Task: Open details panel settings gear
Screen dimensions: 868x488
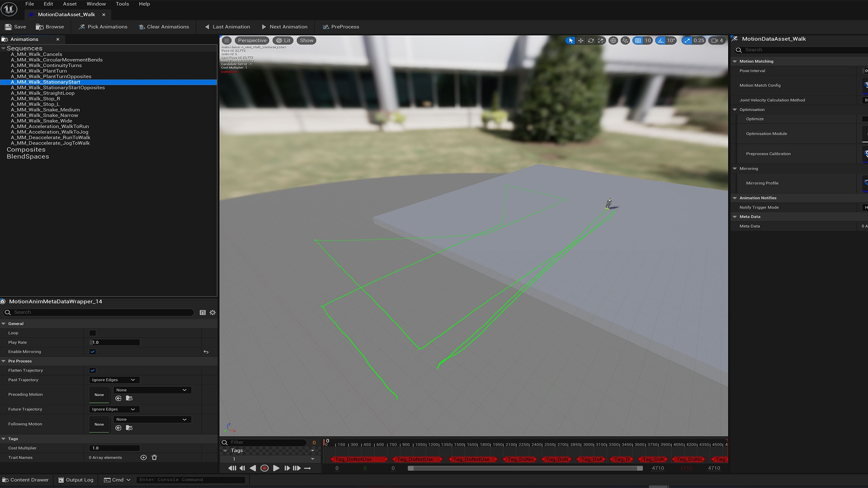Action: pos(212,313)
